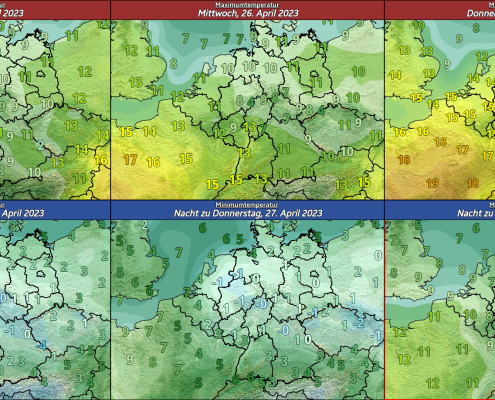495x400 pixels.
Task: Click the blue 'April 2023' header at left
Action: point(23,213)
